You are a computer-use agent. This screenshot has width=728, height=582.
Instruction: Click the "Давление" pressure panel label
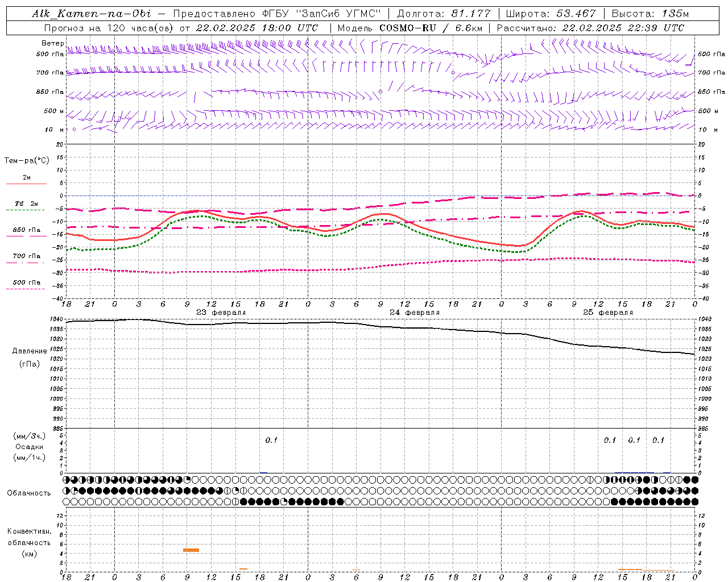pos(30,351)
